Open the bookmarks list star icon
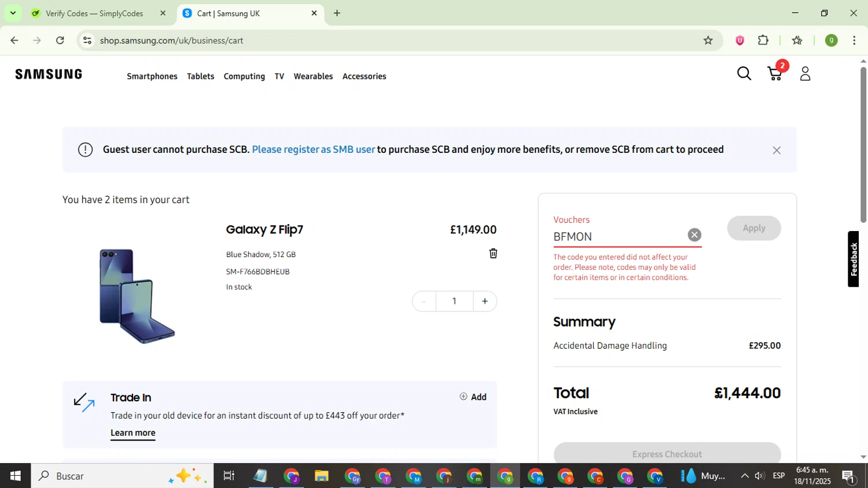The width and height of the screenshot is (868, 488). point(797,41)
